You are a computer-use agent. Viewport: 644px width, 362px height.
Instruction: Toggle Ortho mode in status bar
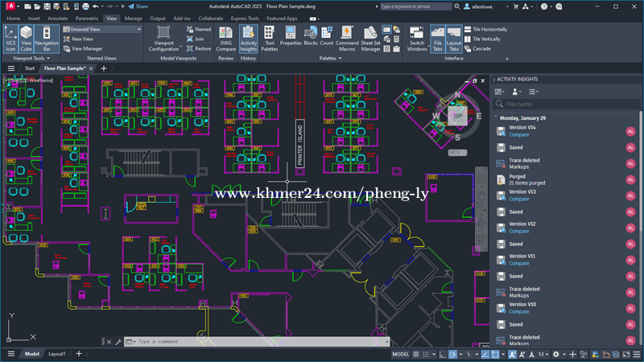coord(442,354)
